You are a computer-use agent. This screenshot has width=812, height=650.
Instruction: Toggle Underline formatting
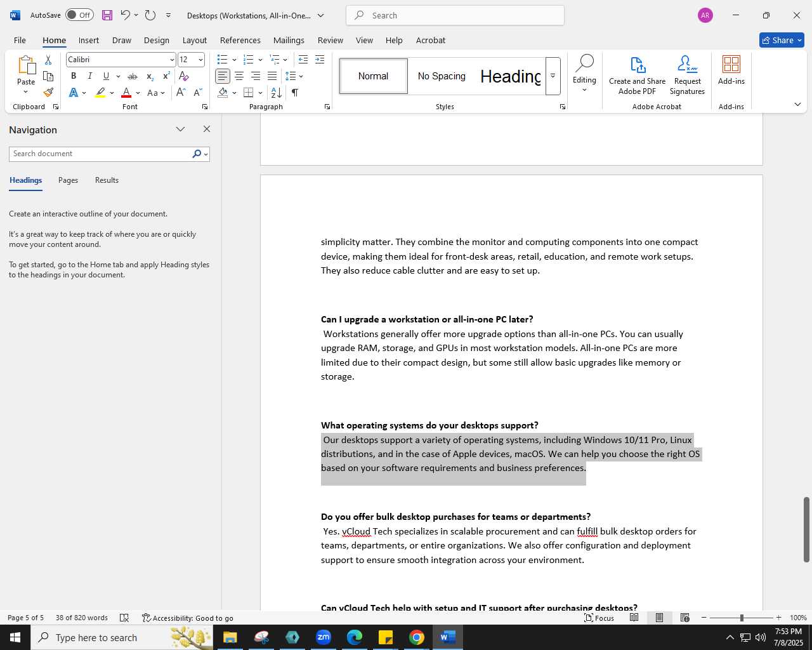[106, 76]
